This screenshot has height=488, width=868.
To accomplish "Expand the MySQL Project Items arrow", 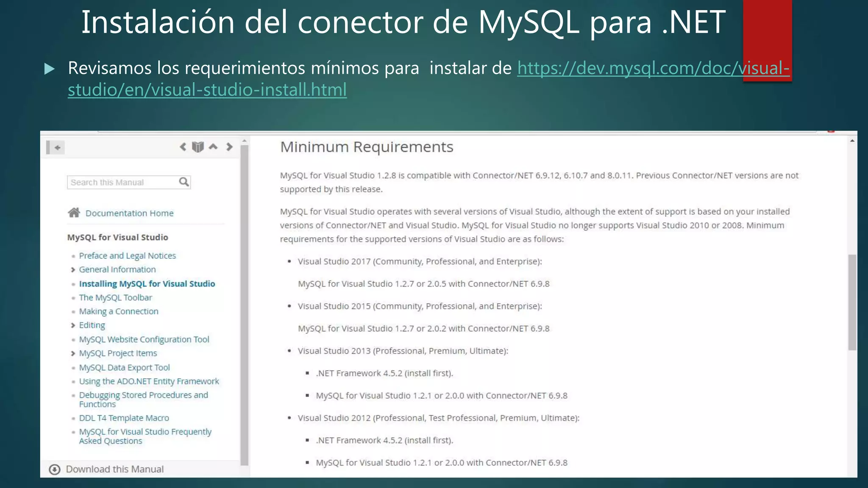I will 73,353.
